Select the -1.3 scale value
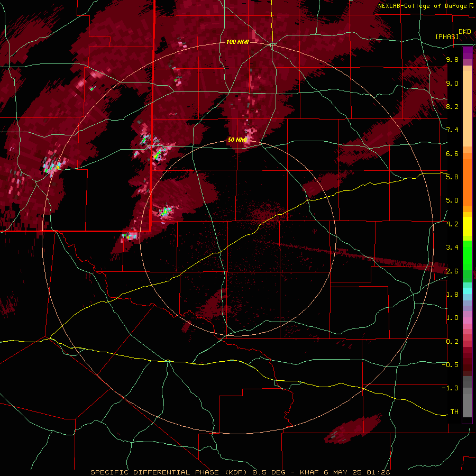Screen dimensions: 476x476 click(450, 388)
